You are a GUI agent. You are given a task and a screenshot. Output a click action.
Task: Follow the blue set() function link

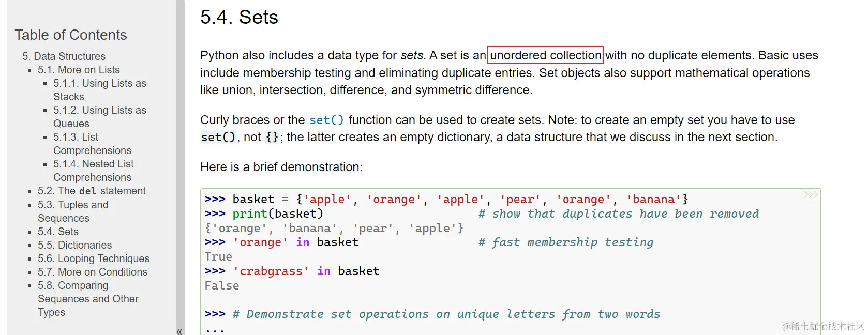coord(326,120)
